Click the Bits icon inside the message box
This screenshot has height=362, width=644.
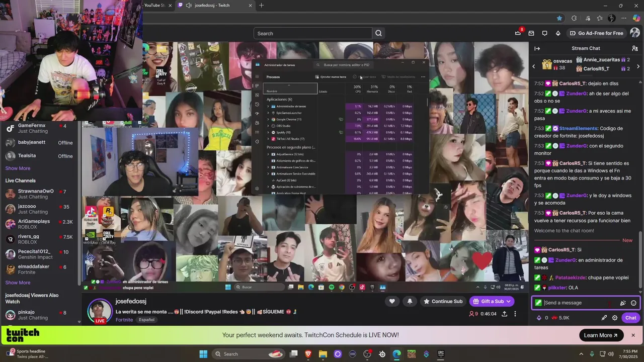tap(623, 303)
